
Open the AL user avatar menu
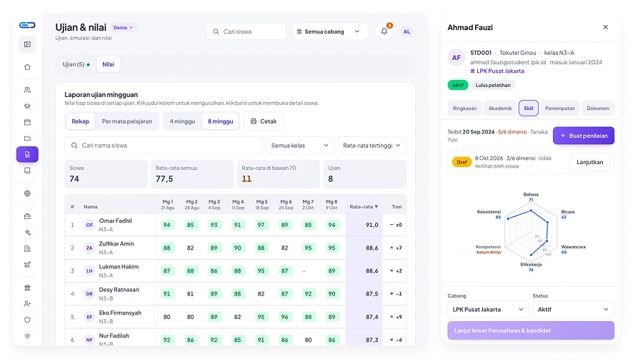407,31
